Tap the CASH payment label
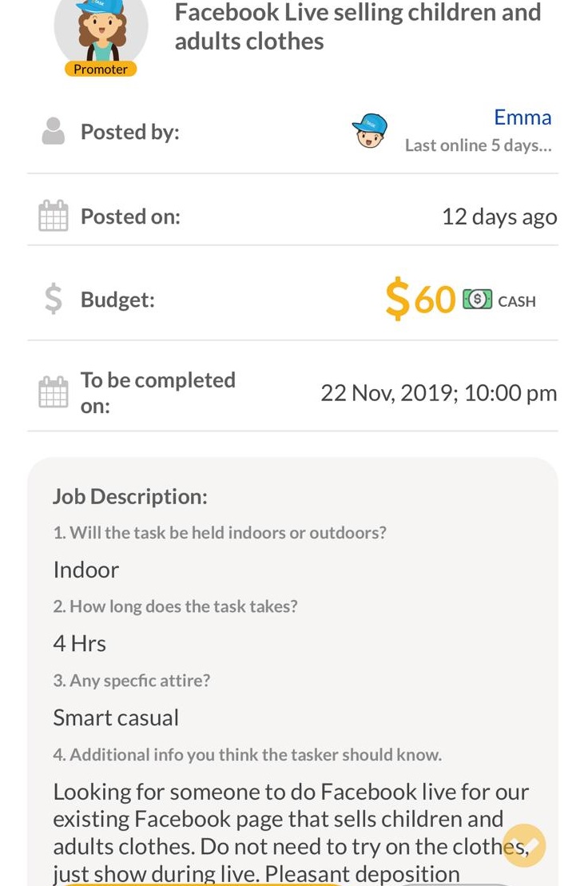588x886 pixels. tap(517, 301)
